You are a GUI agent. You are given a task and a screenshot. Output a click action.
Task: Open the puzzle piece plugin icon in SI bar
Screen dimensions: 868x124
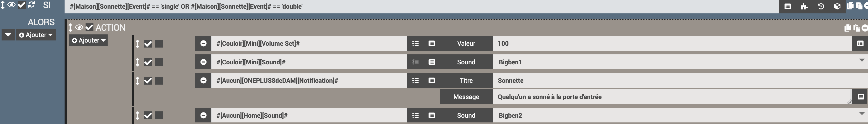pos(804,6)
